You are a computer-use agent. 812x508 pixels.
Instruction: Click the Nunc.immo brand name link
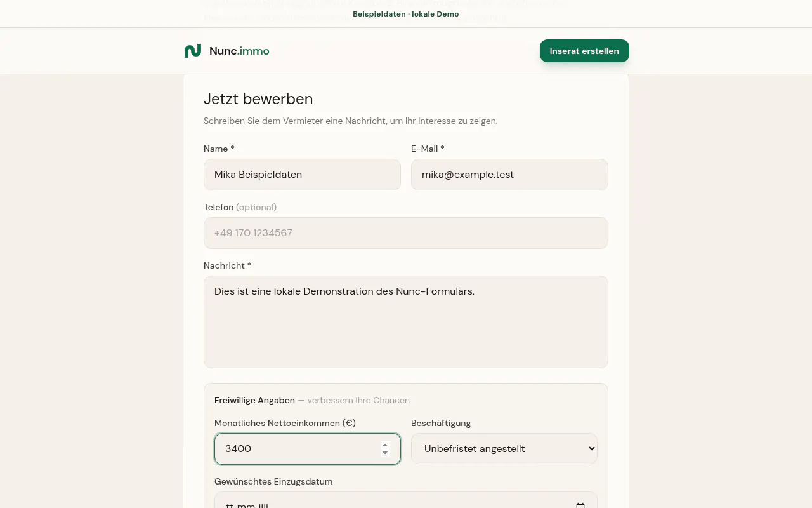click(239, 51)
